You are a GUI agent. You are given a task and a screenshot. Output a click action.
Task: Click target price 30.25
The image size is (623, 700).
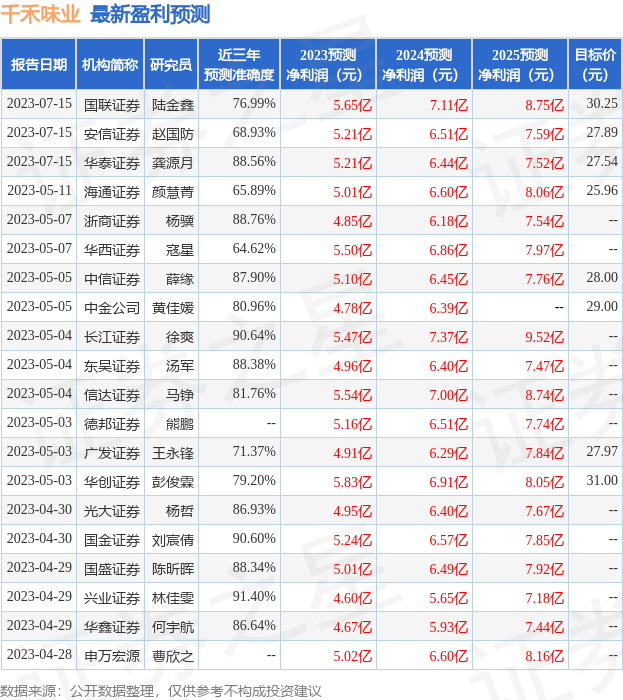tap(602, 104)
